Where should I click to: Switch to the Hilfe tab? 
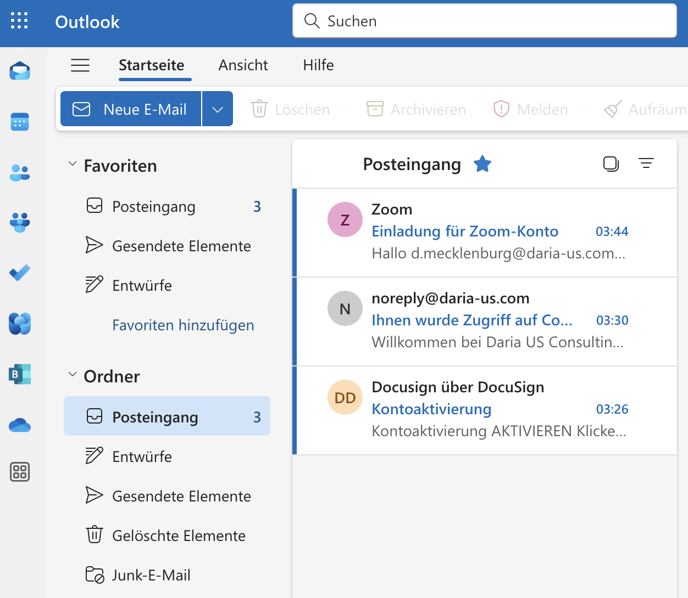318,65
